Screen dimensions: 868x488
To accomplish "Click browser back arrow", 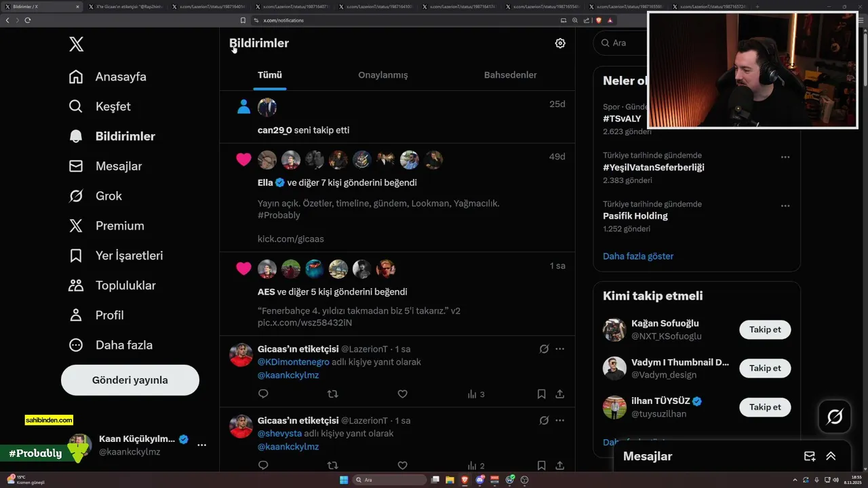I will 7,20.
